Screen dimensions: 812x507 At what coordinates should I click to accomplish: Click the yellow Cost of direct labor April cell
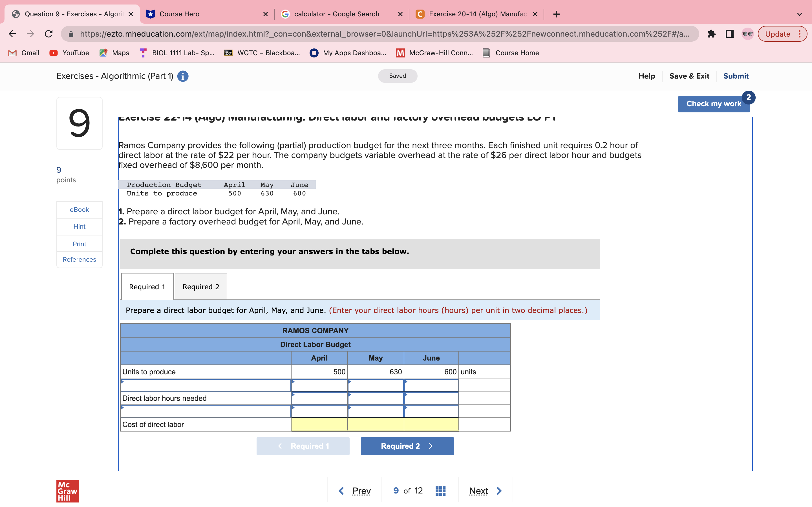319,424
